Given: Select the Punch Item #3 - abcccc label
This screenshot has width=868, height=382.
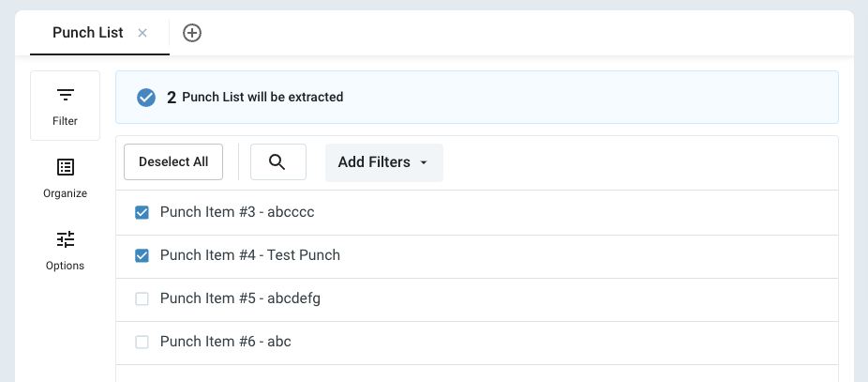Looking at the screenshot, I should tap(237, 212).
